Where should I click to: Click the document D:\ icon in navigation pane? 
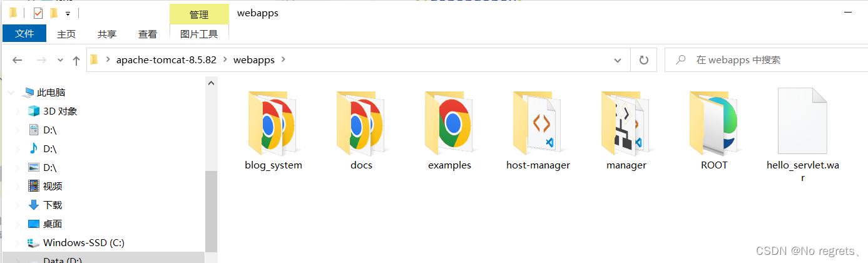coord(34,130)
